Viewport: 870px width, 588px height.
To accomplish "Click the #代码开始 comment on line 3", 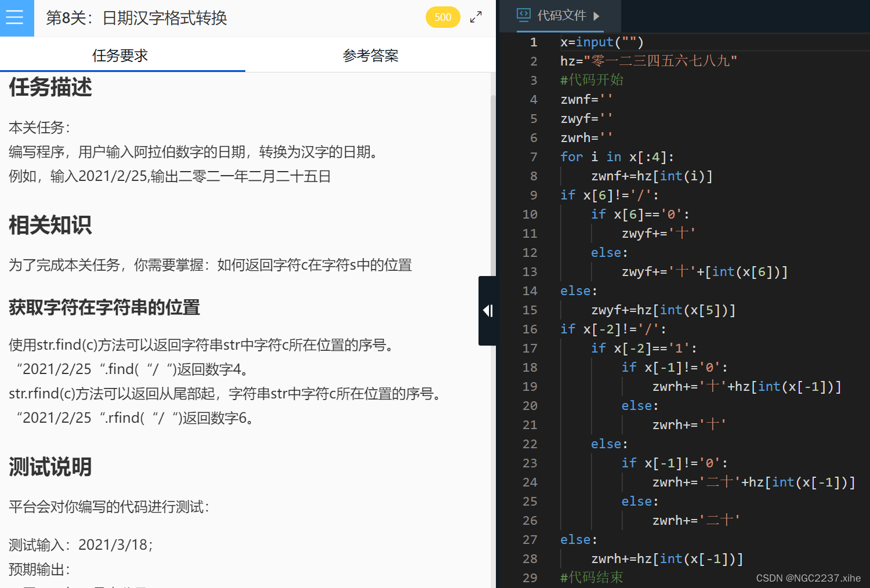I will coord(591,79).
